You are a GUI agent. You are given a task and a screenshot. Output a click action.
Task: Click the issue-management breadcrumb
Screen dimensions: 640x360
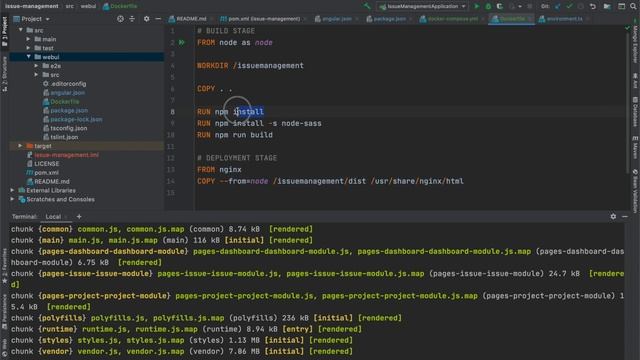(31, 7)
